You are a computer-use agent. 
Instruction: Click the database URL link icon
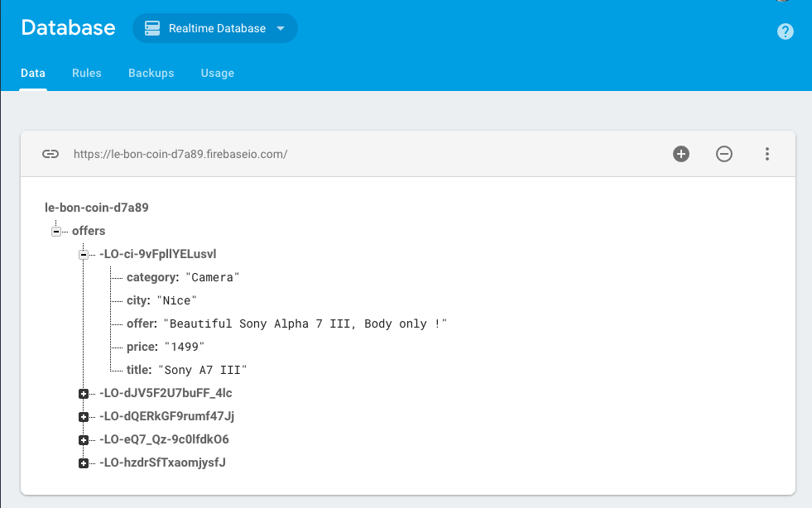(50, 154)
